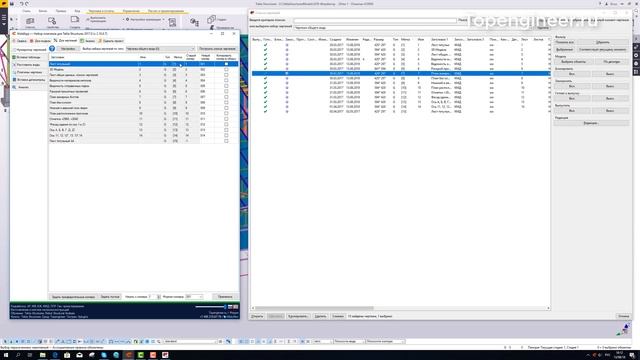
Task: Open taskbar search magnifier
Action: point(18,355)
